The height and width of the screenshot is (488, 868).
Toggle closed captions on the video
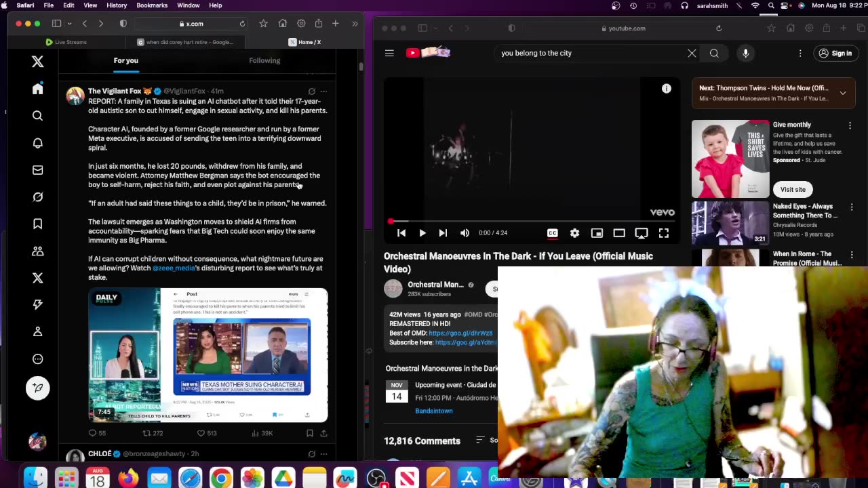(553, 233)
